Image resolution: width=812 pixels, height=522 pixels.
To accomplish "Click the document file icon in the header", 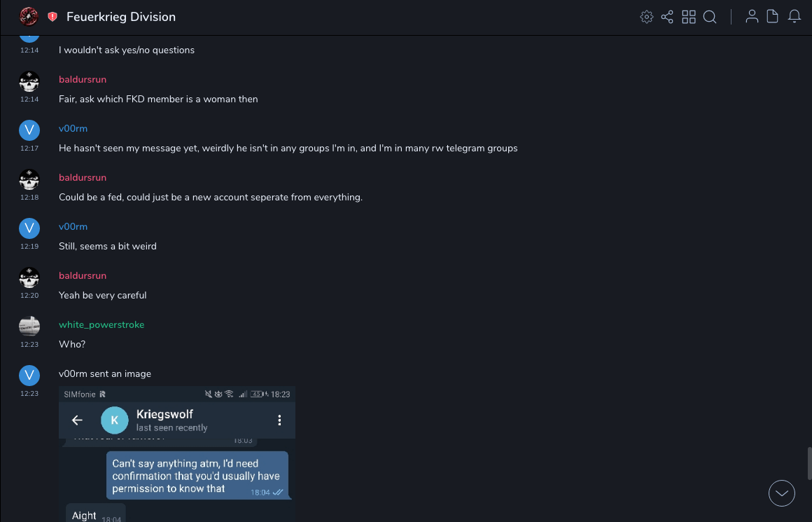I will click(x=773, y=17).
